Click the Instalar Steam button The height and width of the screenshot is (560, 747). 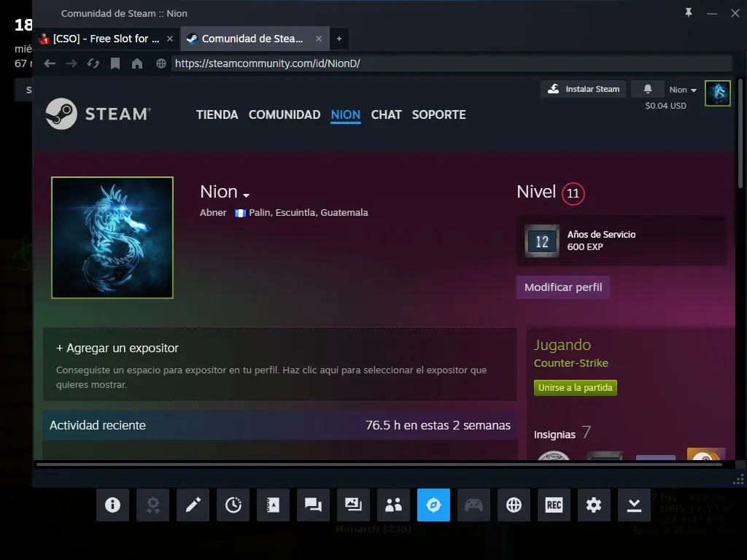pyautogui.click(x=583, y=89)
